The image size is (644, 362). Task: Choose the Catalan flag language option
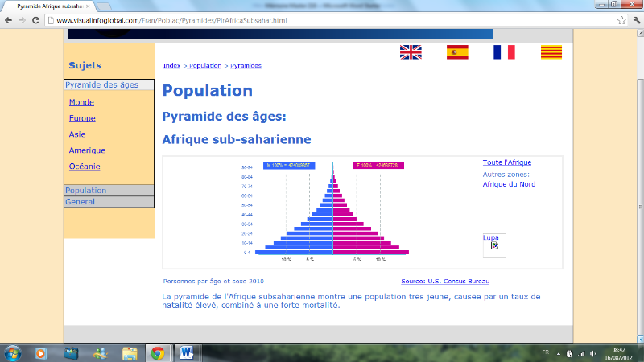[551, 52]
